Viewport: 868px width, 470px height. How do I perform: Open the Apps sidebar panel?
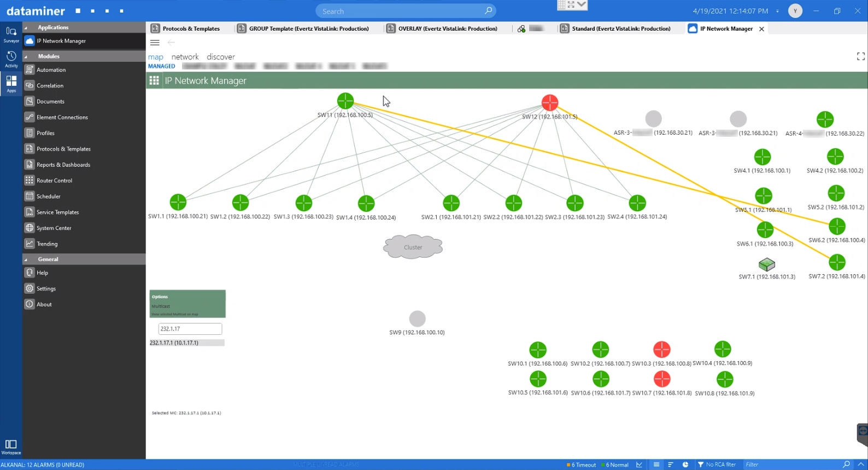11,84
